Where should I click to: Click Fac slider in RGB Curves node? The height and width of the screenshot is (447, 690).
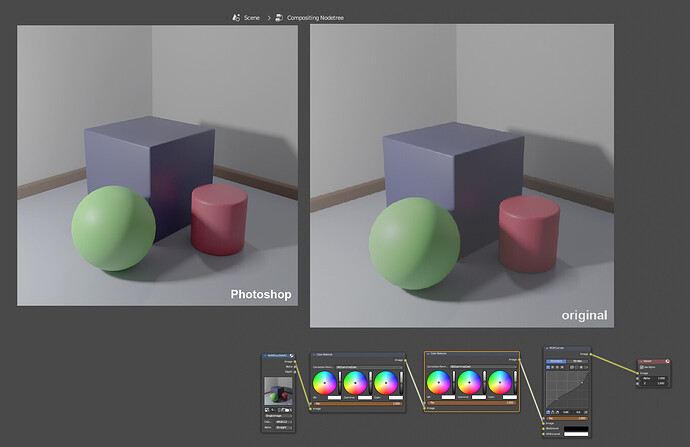(x=567, y=418)
